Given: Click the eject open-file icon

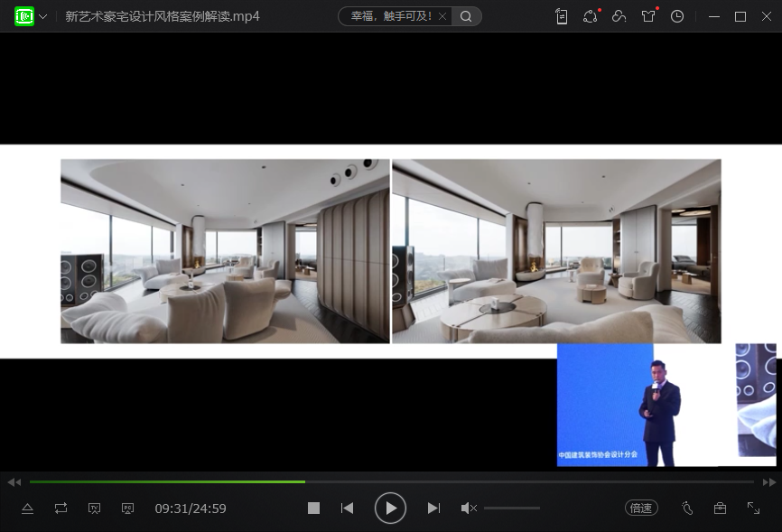Looking at the screenshot, I should pyautogui.click(x=27, y=509).
